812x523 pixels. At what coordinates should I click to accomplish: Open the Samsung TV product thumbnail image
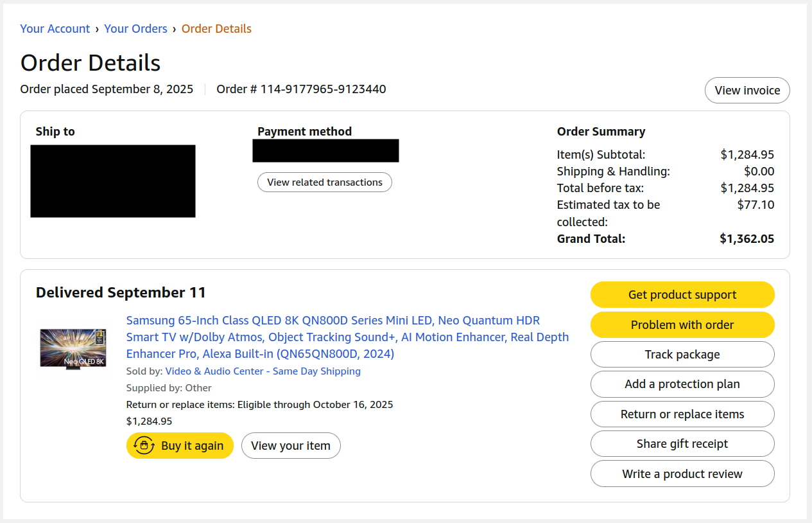73,350
